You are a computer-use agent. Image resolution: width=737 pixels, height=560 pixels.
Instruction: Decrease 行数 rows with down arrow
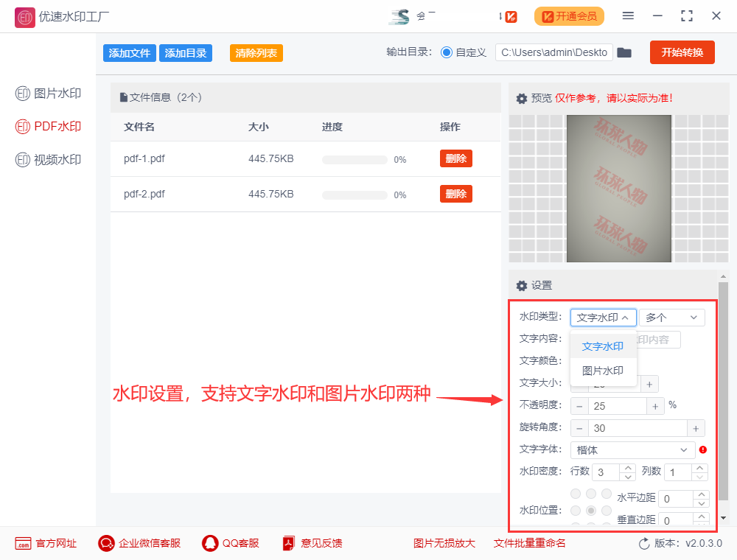click(628, 477)
